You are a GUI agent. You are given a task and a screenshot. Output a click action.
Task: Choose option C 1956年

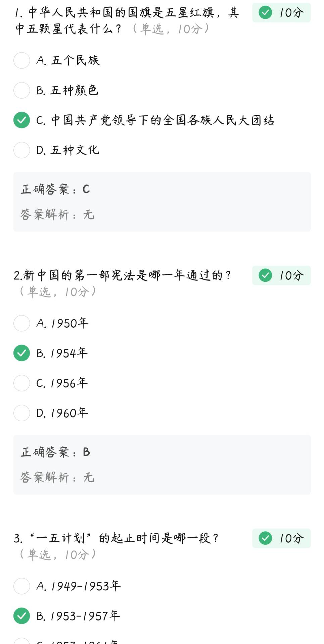(22, 383)
